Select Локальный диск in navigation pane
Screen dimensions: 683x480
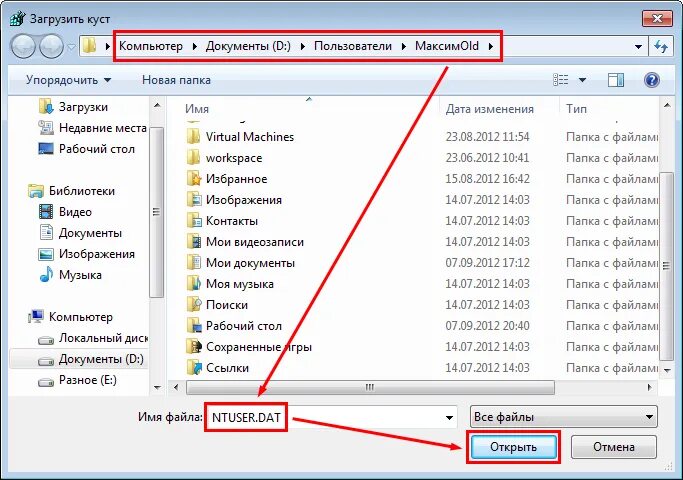tap(93, 338)
